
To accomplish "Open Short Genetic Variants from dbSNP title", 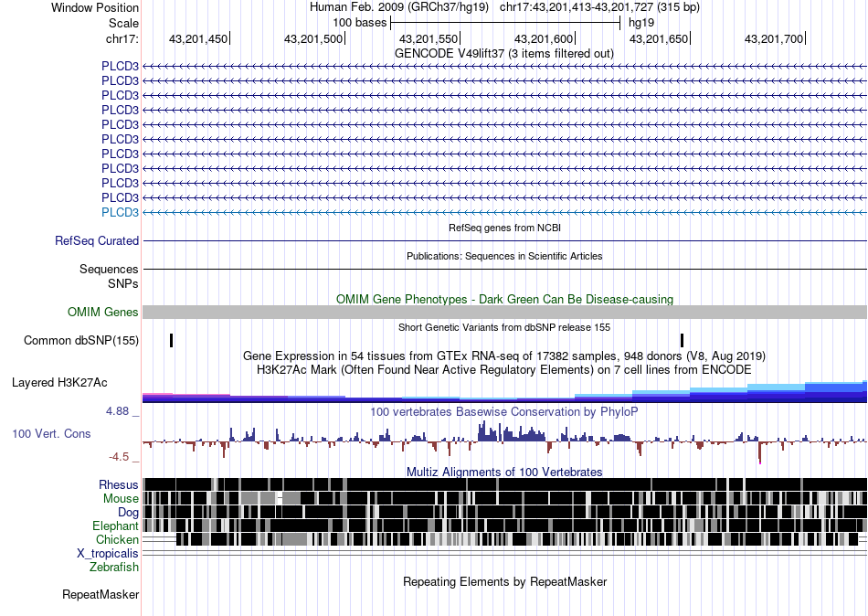I will point(504,327).
